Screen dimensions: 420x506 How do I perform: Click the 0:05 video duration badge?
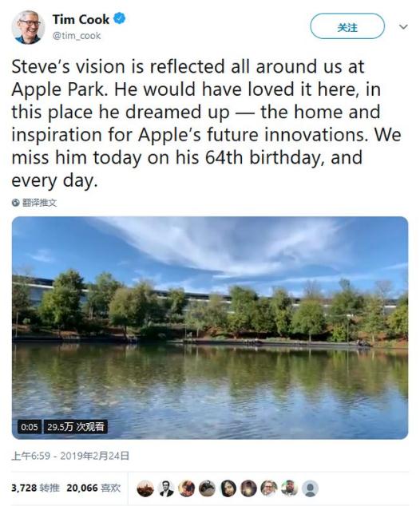30,427
